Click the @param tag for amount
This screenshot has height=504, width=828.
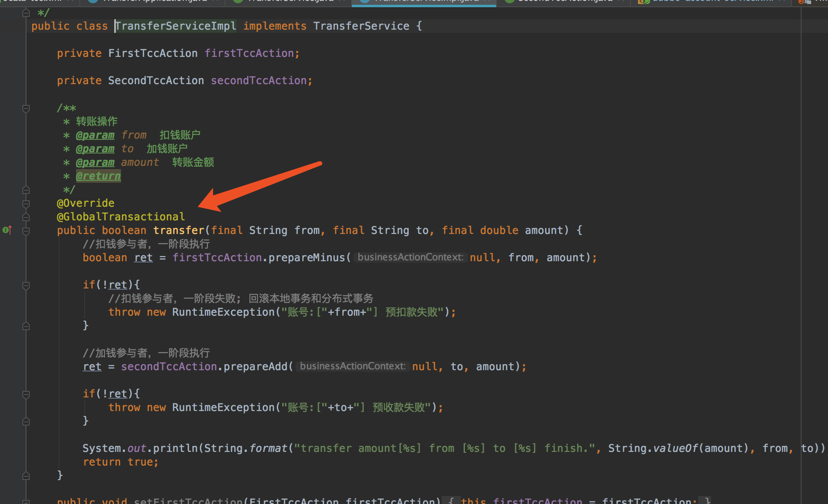click(95, 162)
